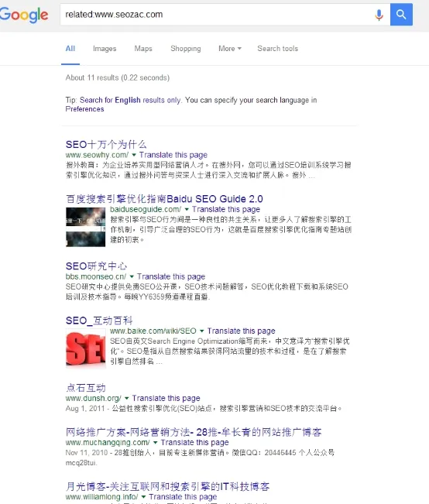Translate the www.dunsh.org result page

pyautogui.click(x=166, y=398)
